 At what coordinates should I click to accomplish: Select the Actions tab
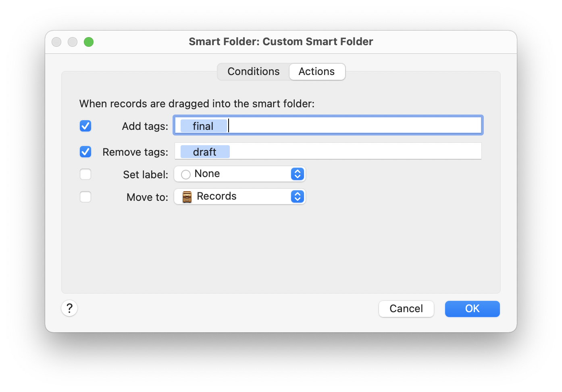(x=317, y=71)
